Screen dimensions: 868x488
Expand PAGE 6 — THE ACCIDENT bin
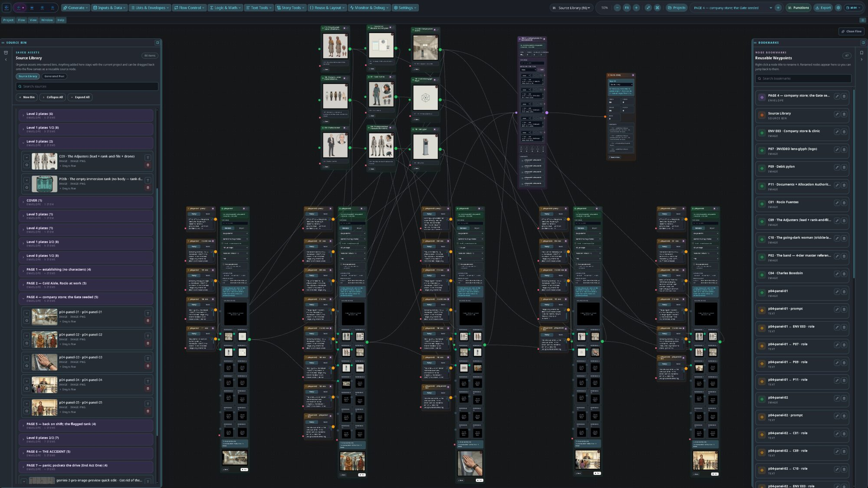click(86, 453)
